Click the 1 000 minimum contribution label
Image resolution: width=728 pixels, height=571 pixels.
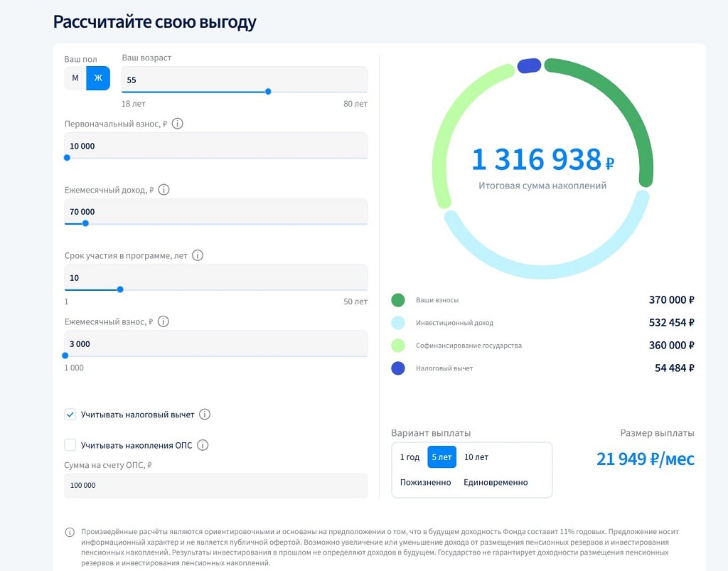[74, 368]
